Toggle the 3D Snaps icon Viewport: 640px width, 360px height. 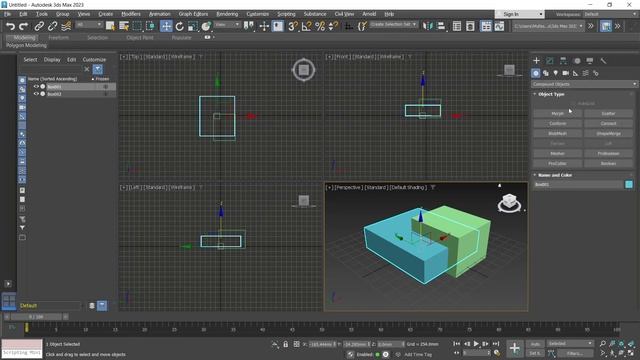point(293,27)
